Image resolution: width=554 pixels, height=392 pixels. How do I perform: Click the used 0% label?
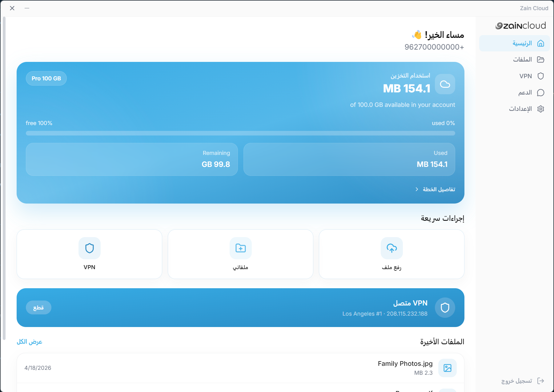(443, 123)
